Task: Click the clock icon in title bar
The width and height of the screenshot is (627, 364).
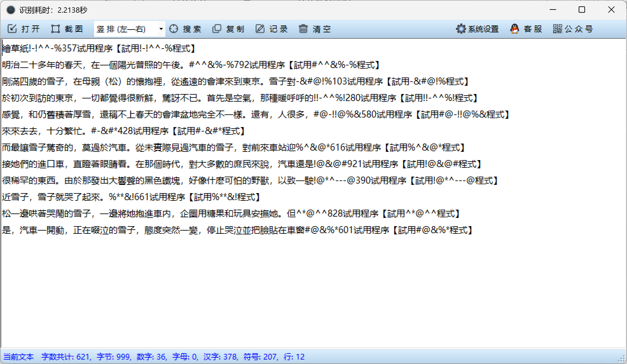Action: [x=11, y=10]
